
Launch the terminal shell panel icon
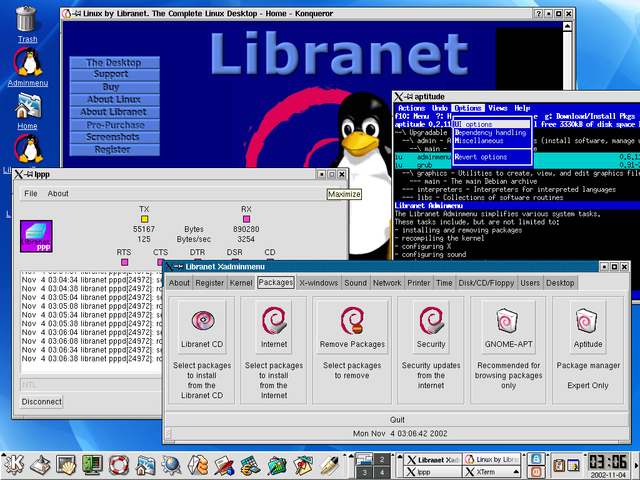click(66, 465)
